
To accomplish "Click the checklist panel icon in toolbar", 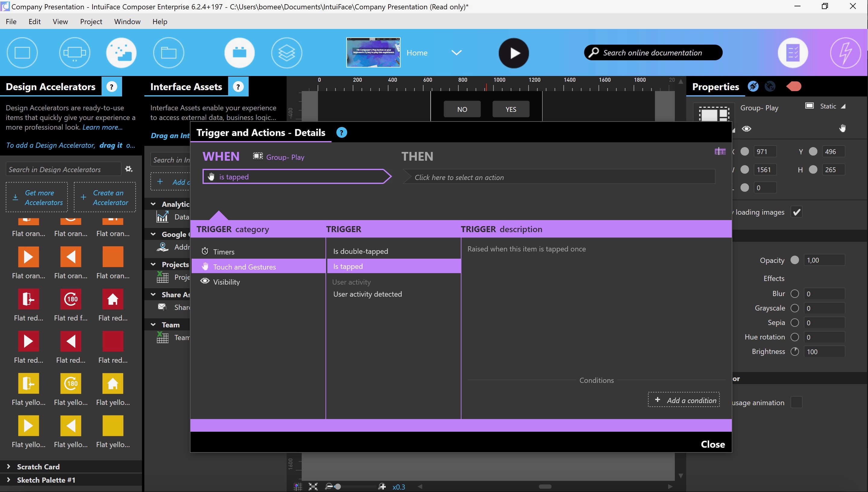I will [792, 53].
